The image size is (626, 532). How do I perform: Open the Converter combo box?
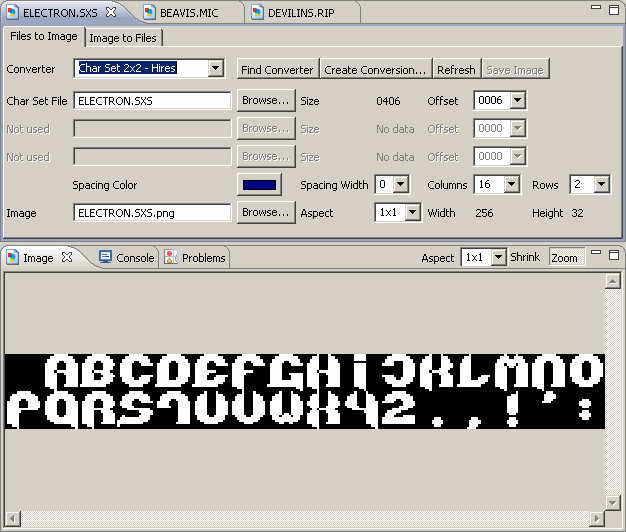click(216, 69)
